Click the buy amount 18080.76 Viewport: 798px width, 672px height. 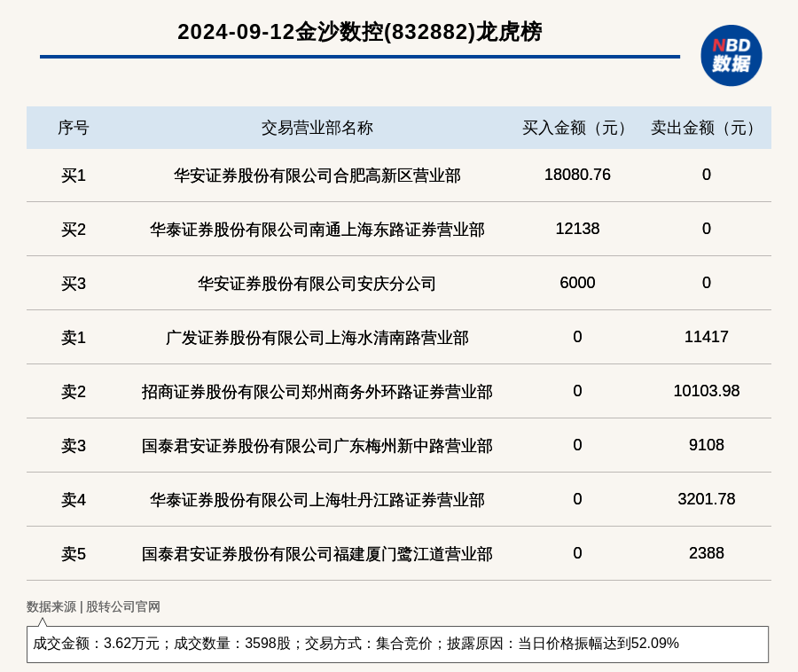[x=577, y=175]
